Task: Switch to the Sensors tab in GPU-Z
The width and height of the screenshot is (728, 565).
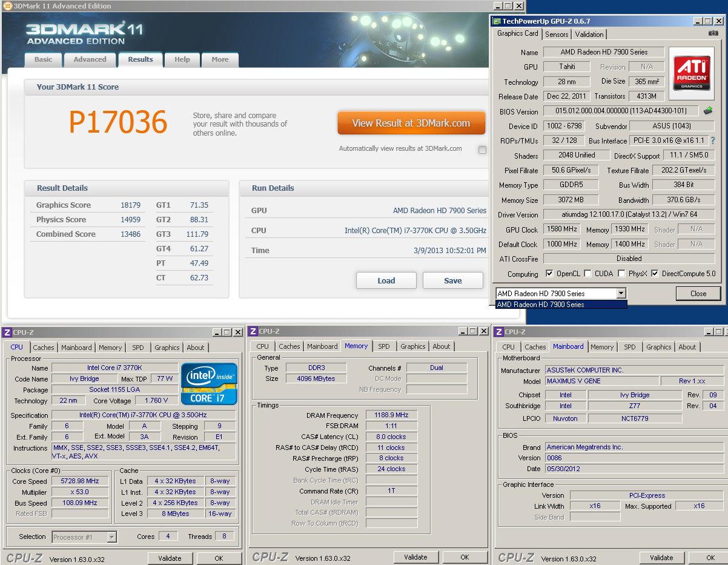Action: tap(557, 35)
